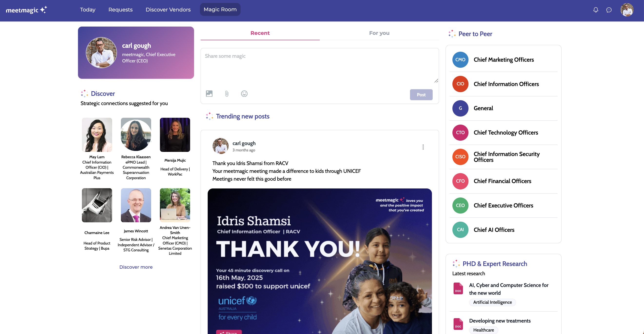Screen dimensions: 644x334
Task: Open 'Developing new treatments' research
Action: pos(500,321)
